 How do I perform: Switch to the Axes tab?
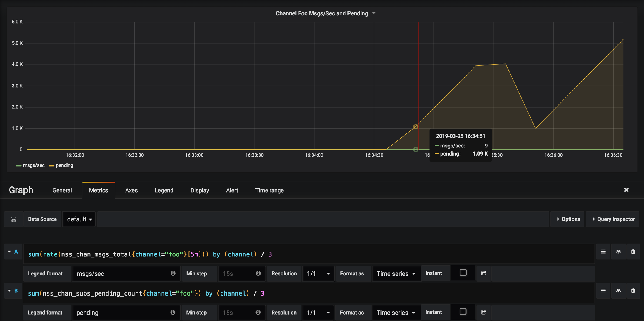[131, 190]
